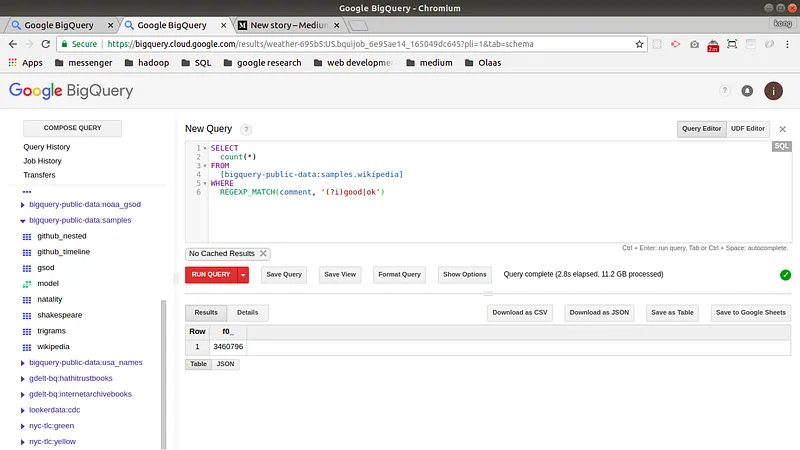
Task: Click the user account avatar in the header
Action: pyautogui.click(x=773, y=91)
